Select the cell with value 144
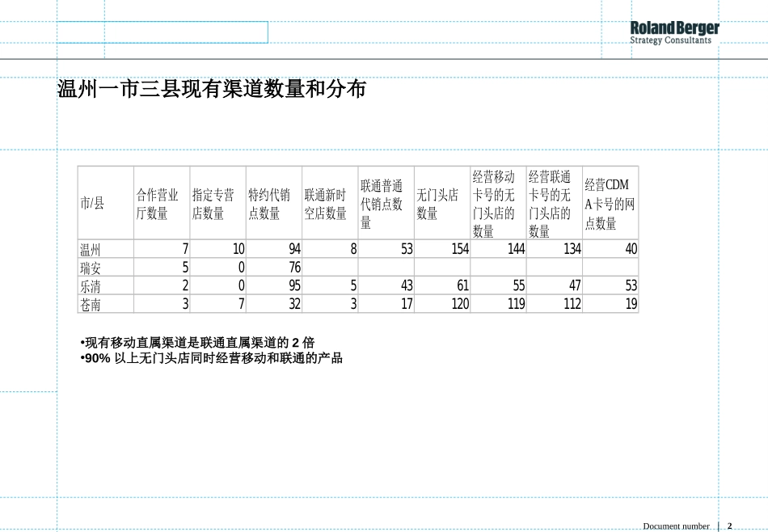 tap(498, 249)
